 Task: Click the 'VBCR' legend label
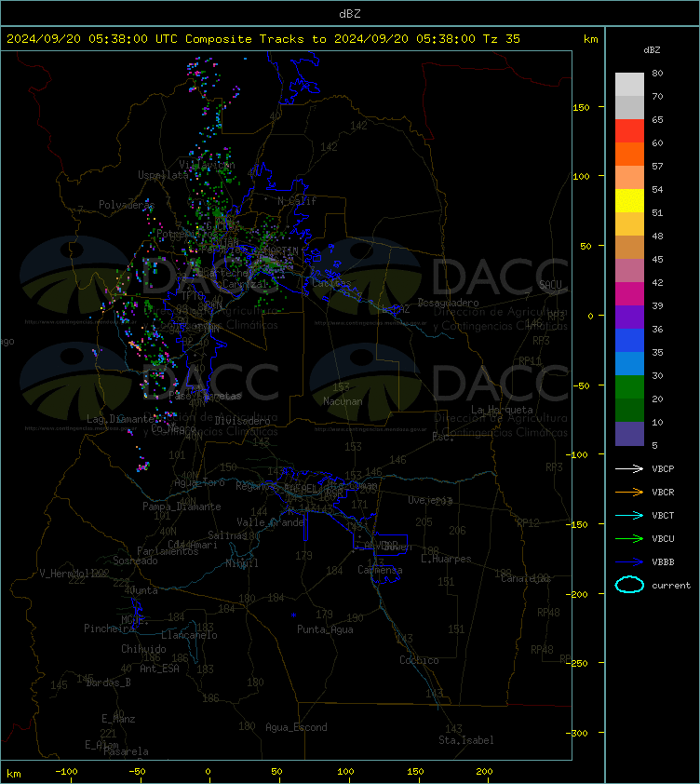[663, 493]
